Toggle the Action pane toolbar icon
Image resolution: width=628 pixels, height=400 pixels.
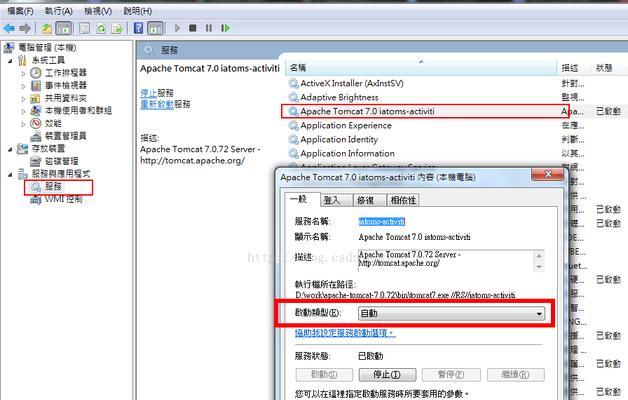coord(155,28)
